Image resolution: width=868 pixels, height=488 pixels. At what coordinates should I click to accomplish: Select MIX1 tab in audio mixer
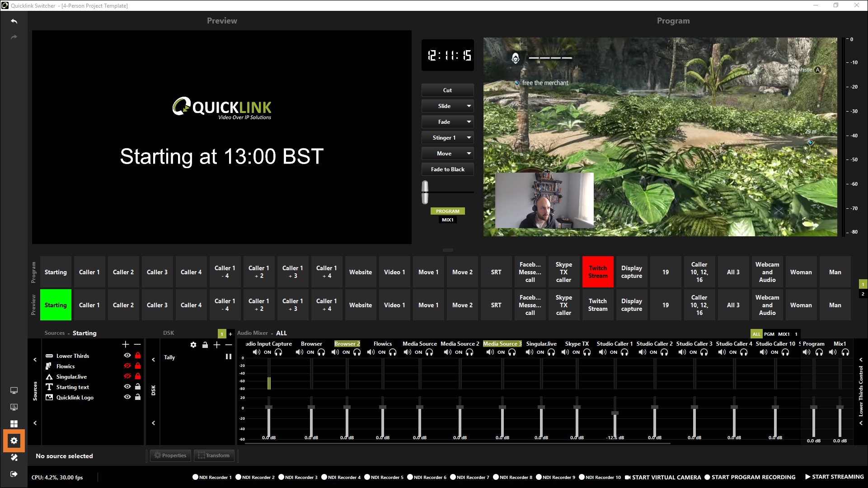784,334
